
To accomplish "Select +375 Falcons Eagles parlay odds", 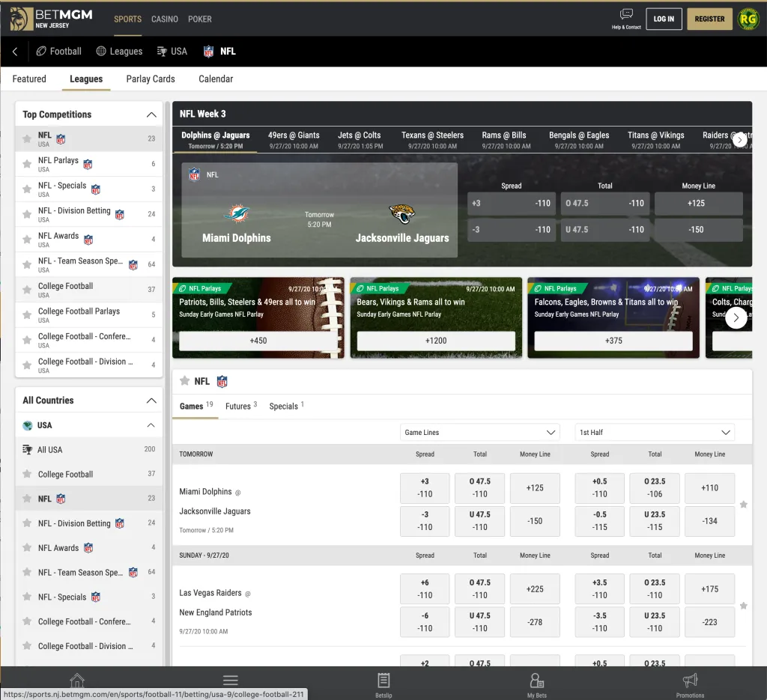I will click(613, 341).
